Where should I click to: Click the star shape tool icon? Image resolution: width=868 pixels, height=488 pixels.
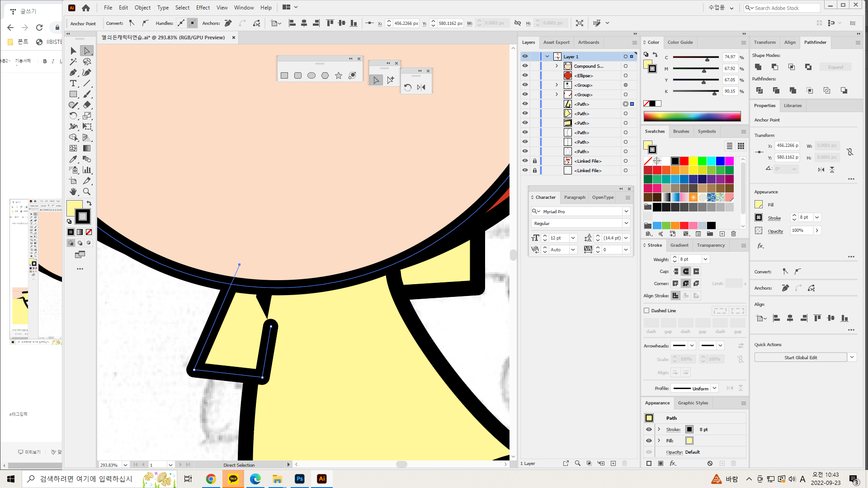pos(339,75)
